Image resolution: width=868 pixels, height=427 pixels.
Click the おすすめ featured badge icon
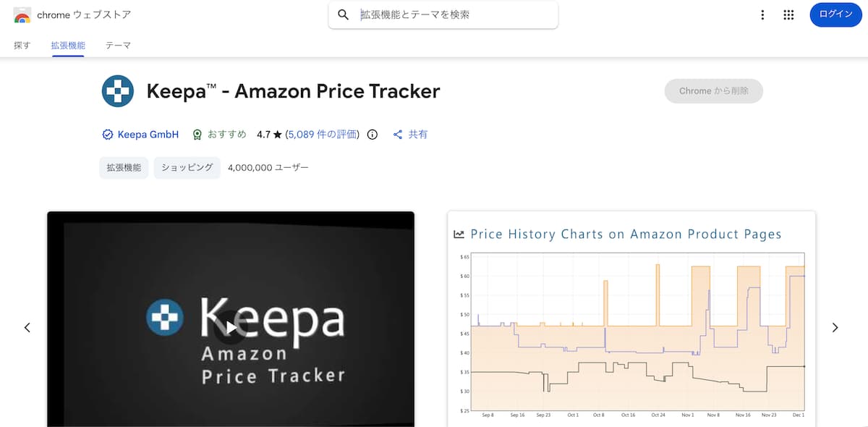click(x=197, y=134)
